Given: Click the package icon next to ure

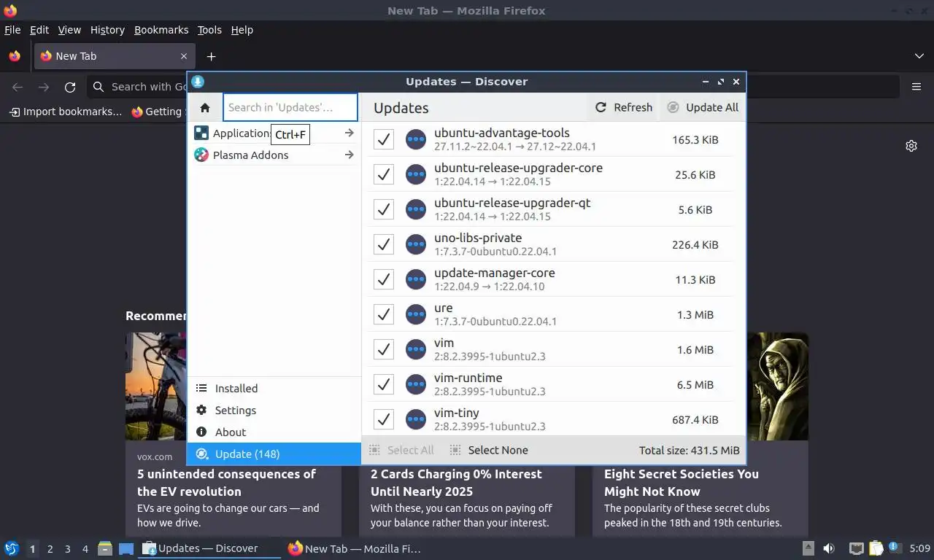Looking at the screenshot, I should click(x=416, y=314).
